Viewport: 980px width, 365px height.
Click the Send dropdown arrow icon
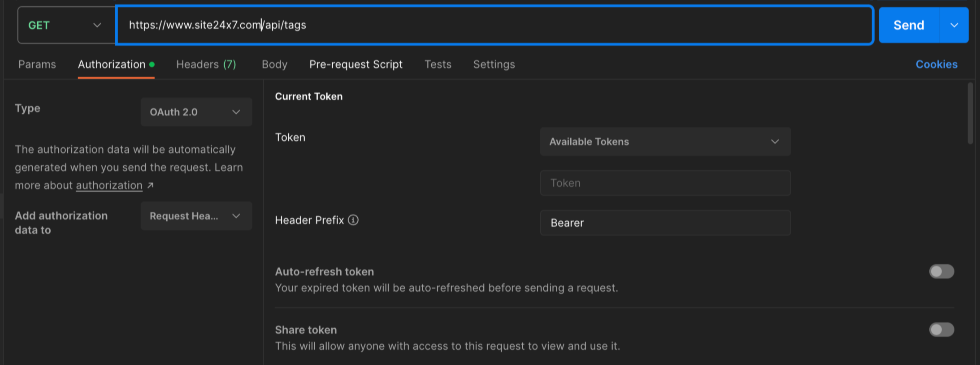[x=954, y=25]
